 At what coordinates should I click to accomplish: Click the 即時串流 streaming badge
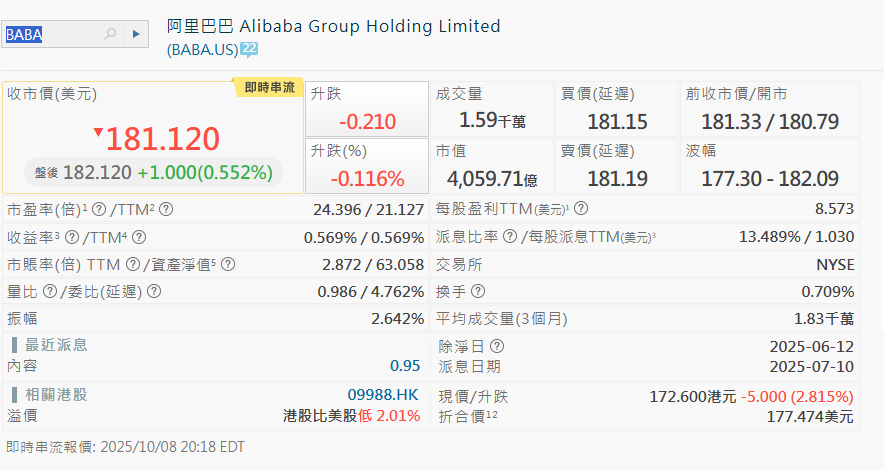[270, 88]
